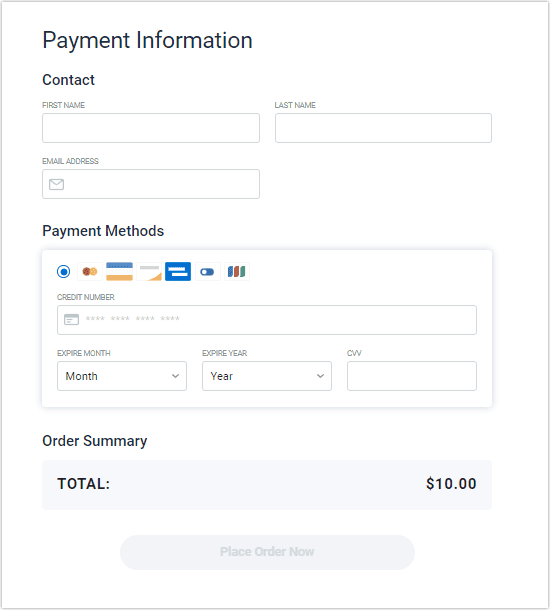
Task: Click the JCB card icon
Action: coord(237,272)
